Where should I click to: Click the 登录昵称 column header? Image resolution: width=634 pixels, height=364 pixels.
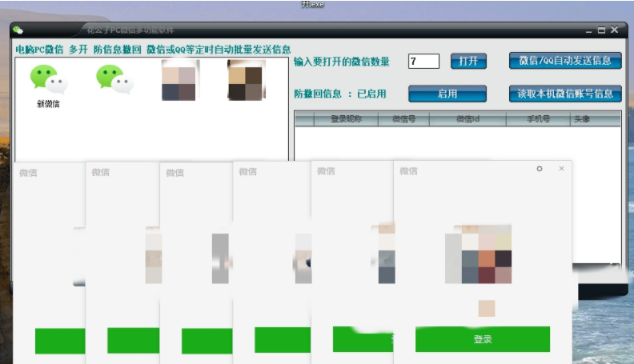coord(346,118)
